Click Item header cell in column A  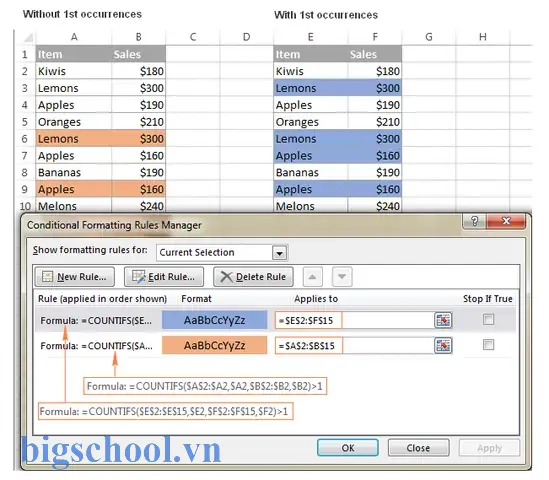[74, 54]
